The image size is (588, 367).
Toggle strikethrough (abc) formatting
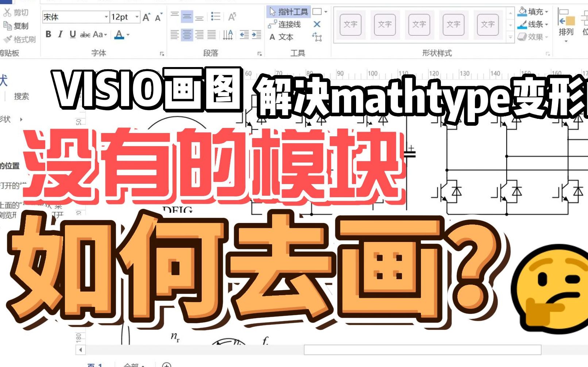(85, 35)
